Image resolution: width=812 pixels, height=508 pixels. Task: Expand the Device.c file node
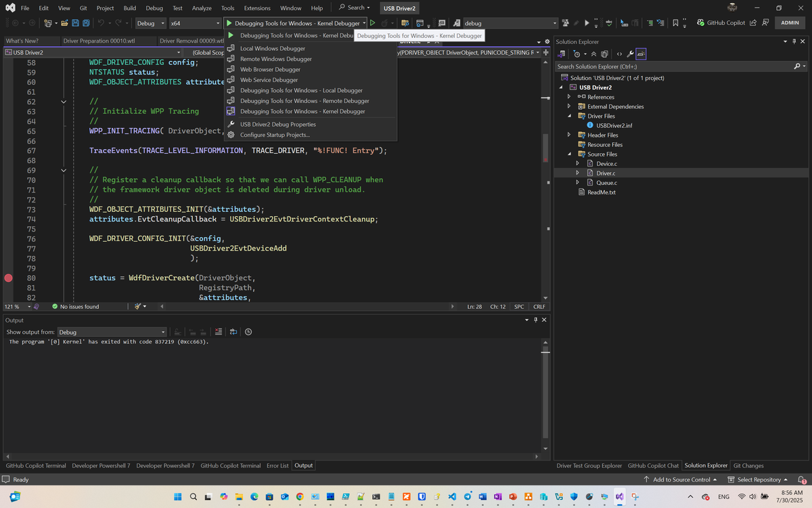[578, 164]
